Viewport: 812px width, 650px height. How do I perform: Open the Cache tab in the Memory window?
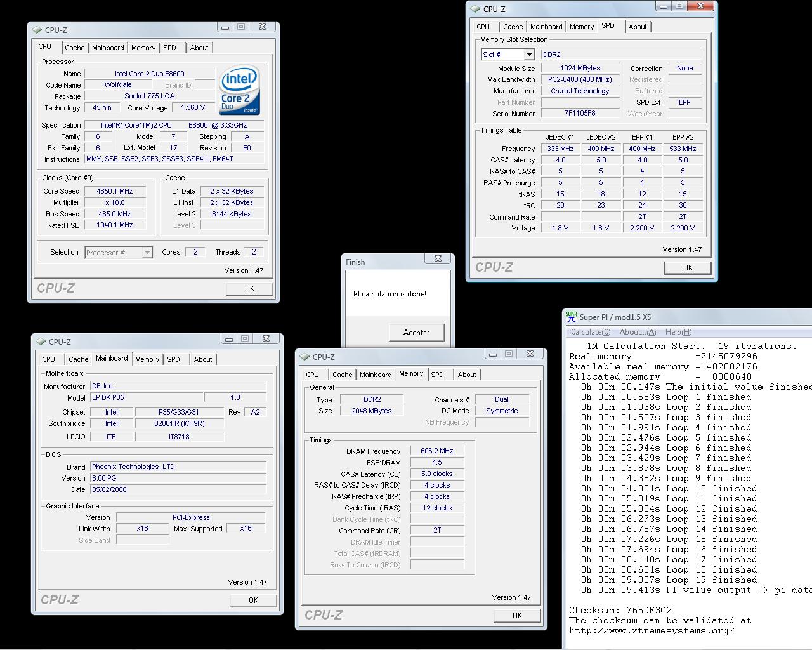[x=342, y=375]
